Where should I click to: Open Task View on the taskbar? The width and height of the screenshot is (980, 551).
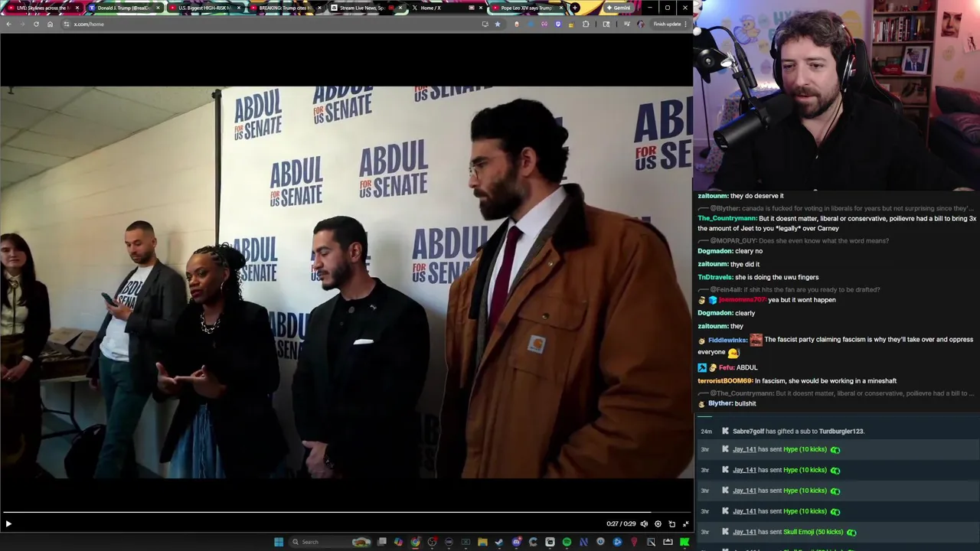382,542
